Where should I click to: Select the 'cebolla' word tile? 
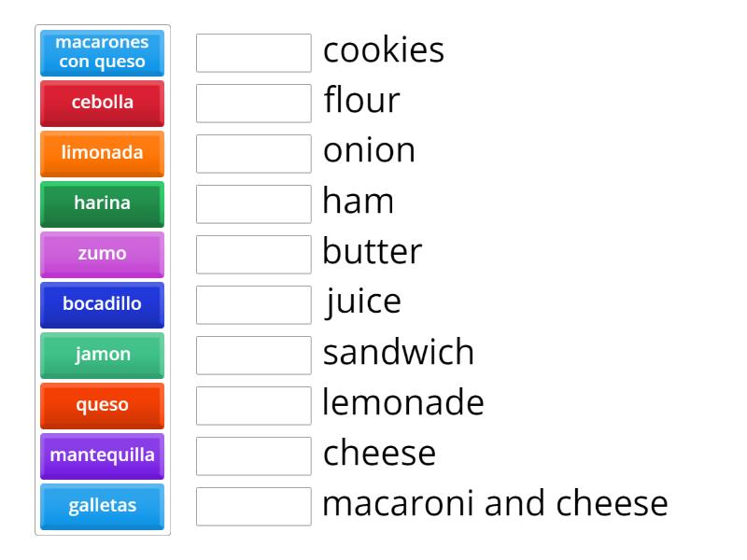[x=101, y=104]
